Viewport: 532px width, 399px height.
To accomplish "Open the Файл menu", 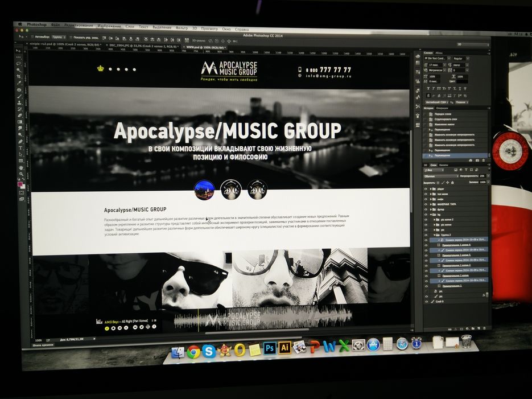I will 55,25.
